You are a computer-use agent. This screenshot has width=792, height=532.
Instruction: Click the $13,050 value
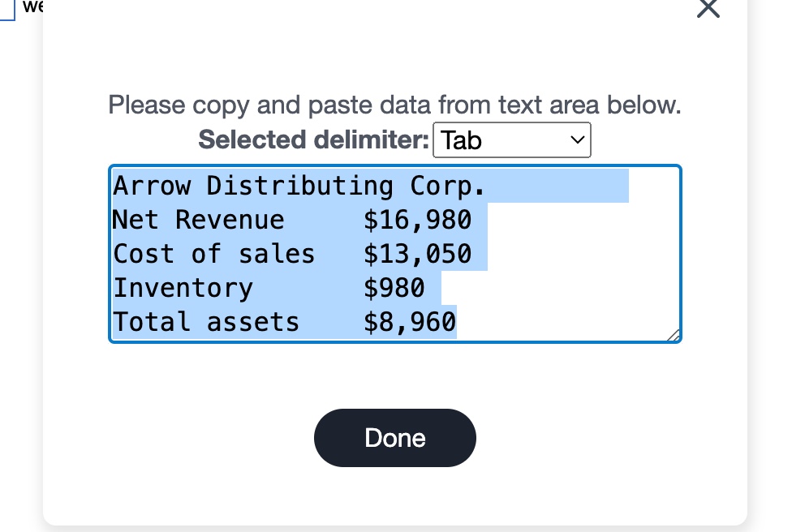[417, 254]
